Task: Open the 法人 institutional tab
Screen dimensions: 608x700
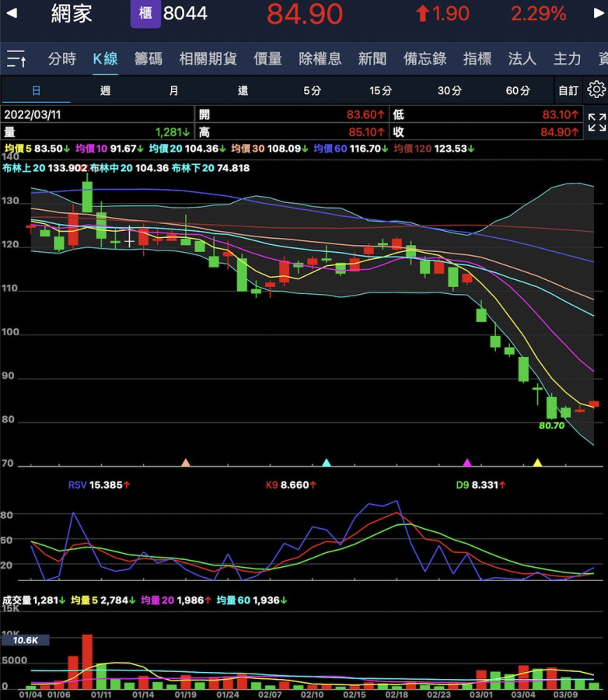Action: 522,58
